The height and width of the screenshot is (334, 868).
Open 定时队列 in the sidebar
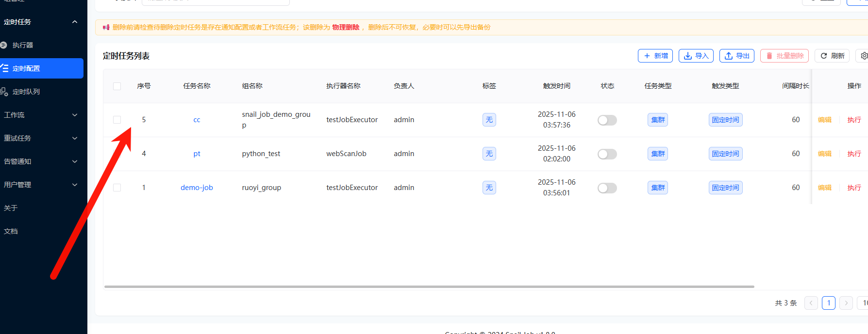pos(26,92)
